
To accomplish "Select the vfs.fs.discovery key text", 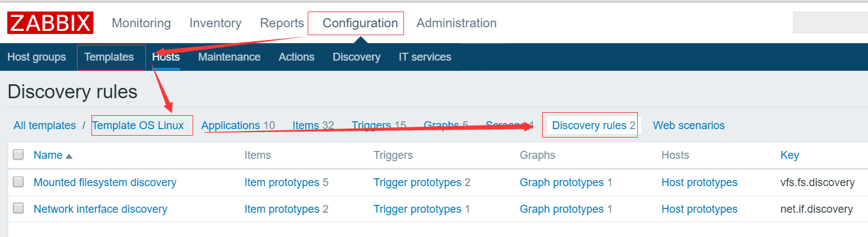I will tap(818, 182).
